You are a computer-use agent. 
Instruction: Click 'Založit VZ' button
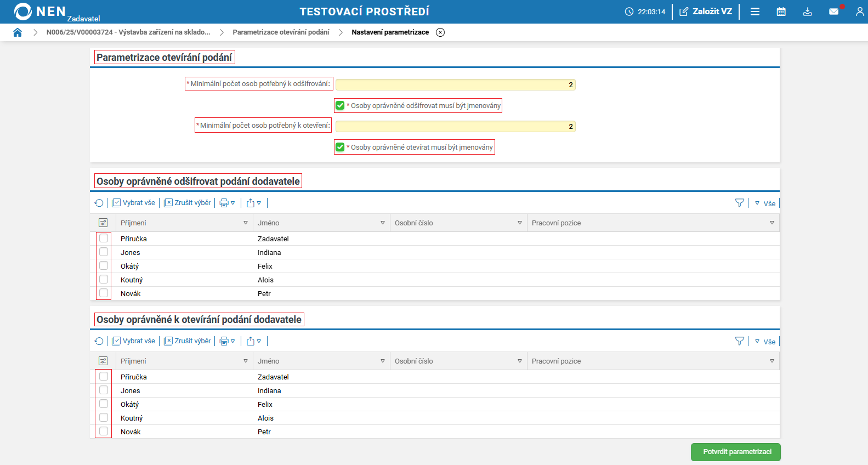tap(706, 12)
